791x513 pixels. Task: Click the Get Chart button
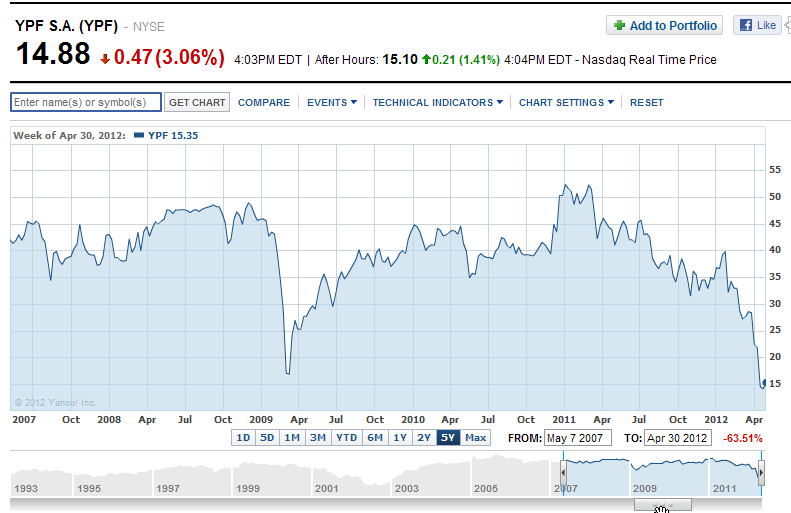197,102
